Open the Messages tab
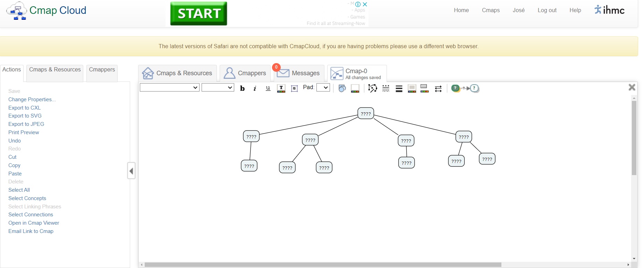This screenshot has height=268, width=644. click(299, 73)
